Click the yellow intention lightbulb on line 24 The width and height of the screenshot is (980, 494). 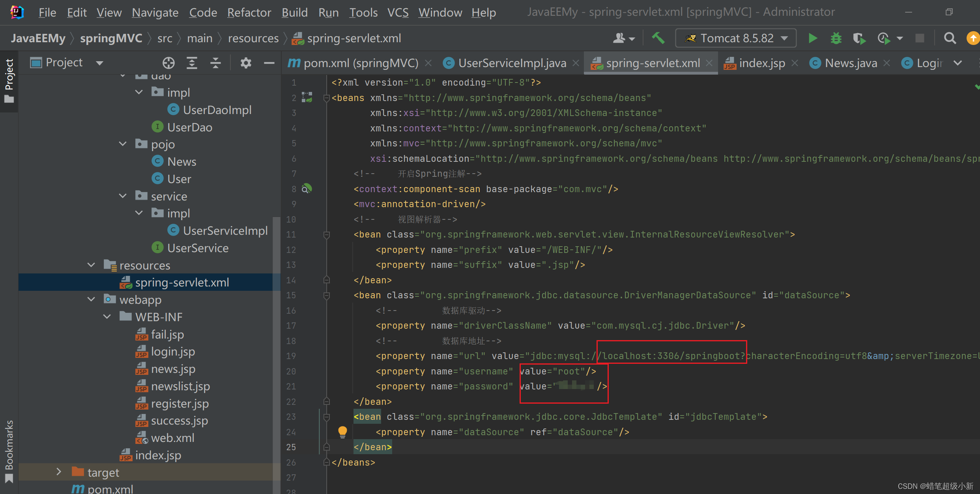pyautogui.click(x=342, y=431)
